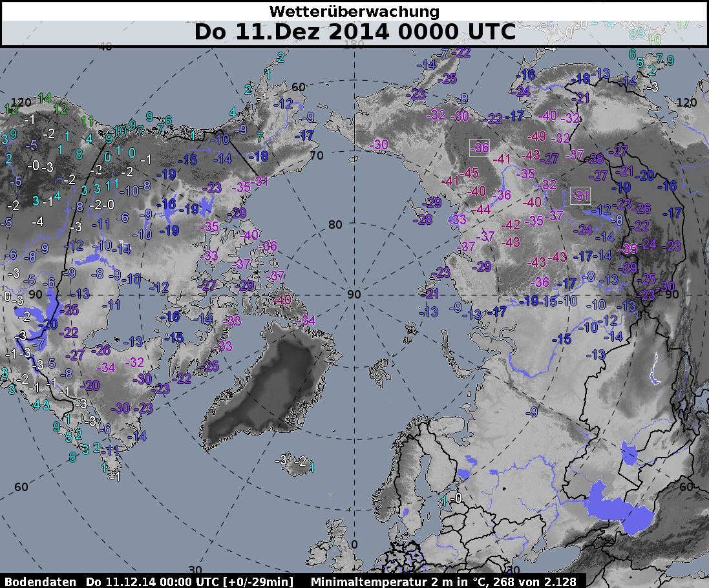709x588 pixels.
Task: Click the coldest reading -49
Action: pyautogui.click(x=536, y=136)
